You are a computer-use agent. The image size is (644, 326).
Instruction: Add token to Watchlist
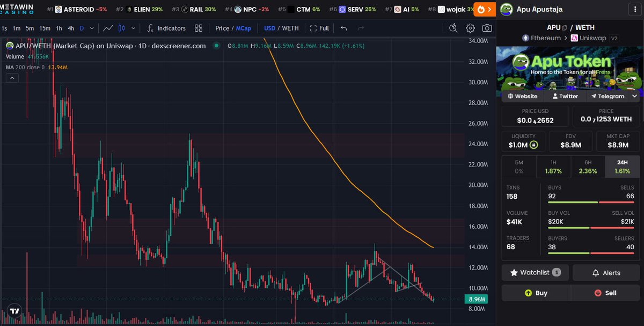tap(535, 272)
